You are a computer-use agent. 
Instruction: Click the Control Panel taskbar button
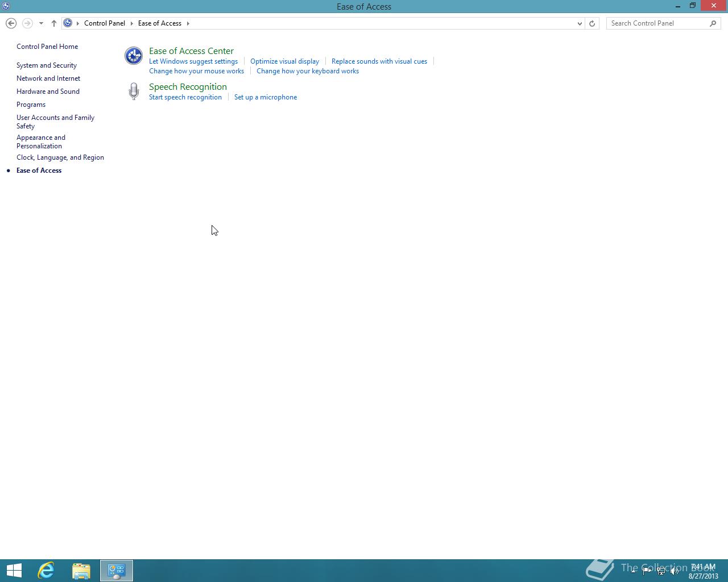[117, 571]
